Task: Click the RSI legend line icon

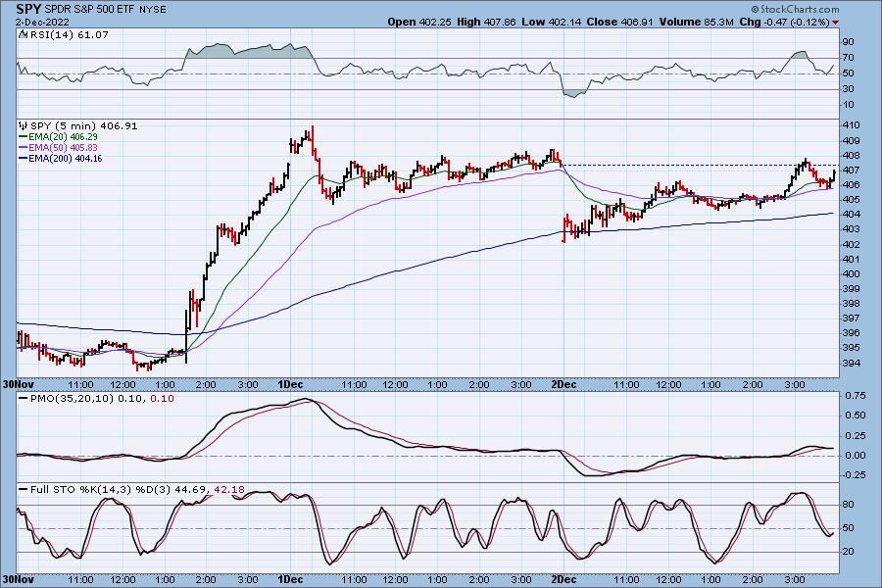Action: 22,34
